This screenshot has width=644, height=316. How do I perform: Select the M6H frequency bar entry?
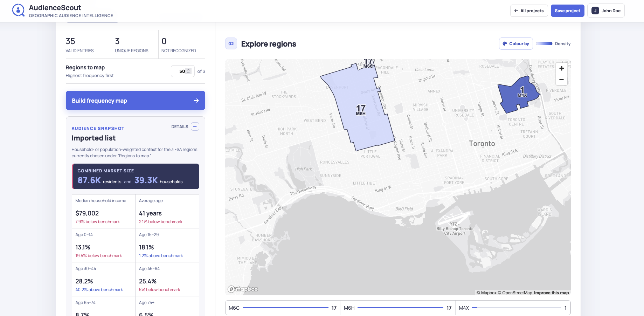[397, 308]
